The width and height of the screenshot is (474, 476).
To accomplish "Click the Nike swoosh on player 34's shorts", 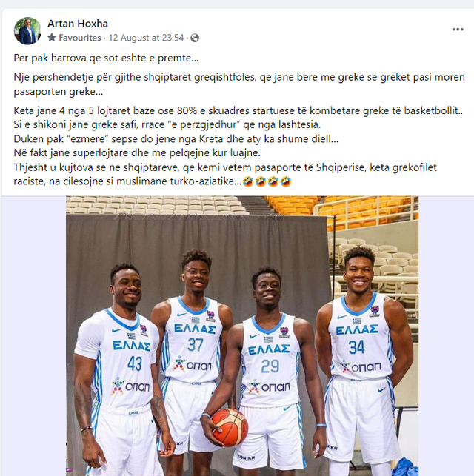I will pyautogui.click(x=381, y=389).
